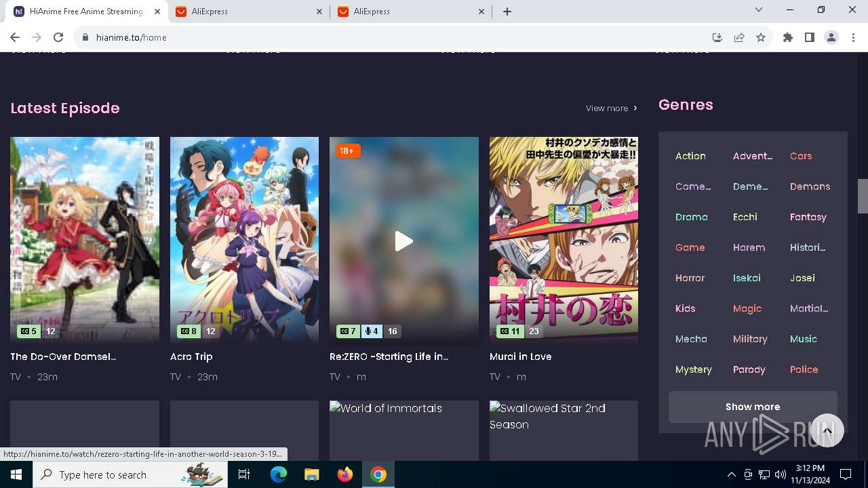This screenshot has height=488, width=868.
Task: Select the Game genre
Action: [690, 247]
